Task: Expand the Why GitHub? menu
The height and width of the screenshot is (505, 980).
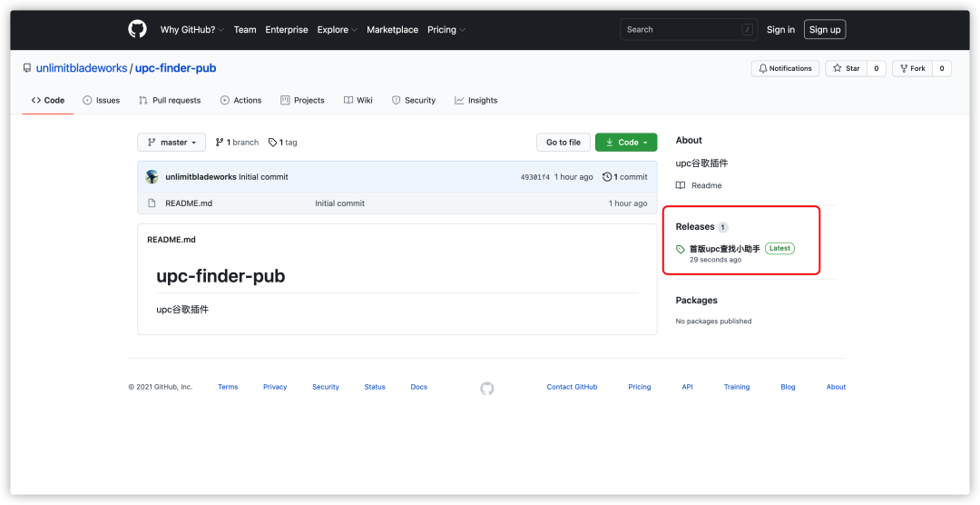Action: (192, 29)
